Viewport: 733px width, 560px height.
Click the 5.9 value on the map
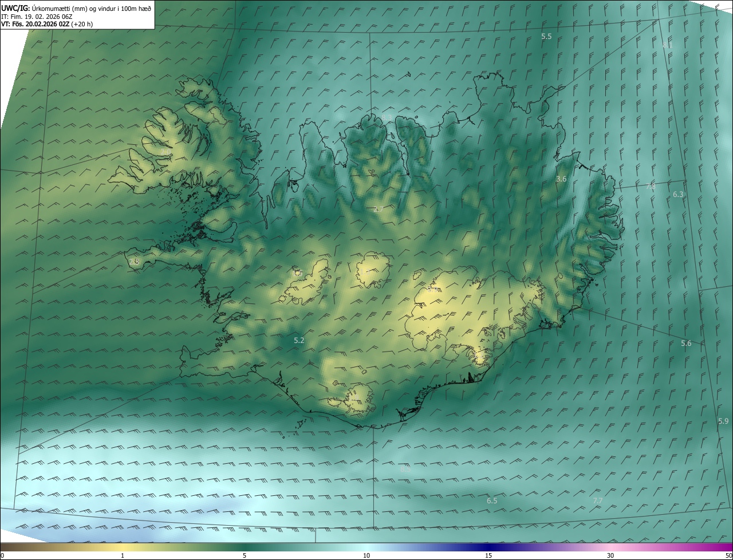[x=723, y=421]
